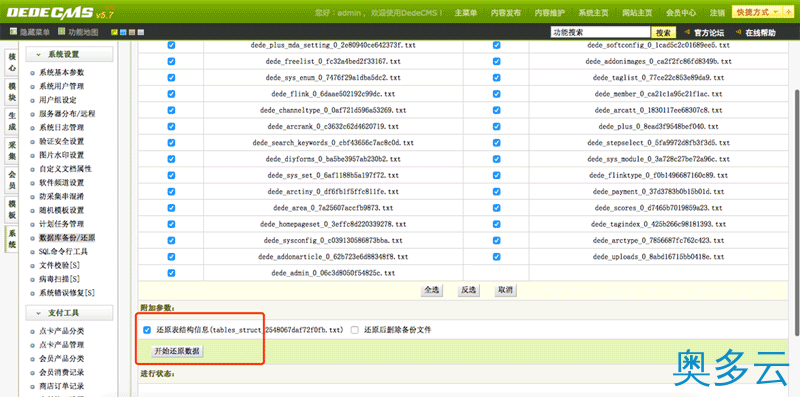The width and height of the screenshot is (800, 397).
Task: Enable 还原后删除备份文件 checkbox
Action: [355, 330]
